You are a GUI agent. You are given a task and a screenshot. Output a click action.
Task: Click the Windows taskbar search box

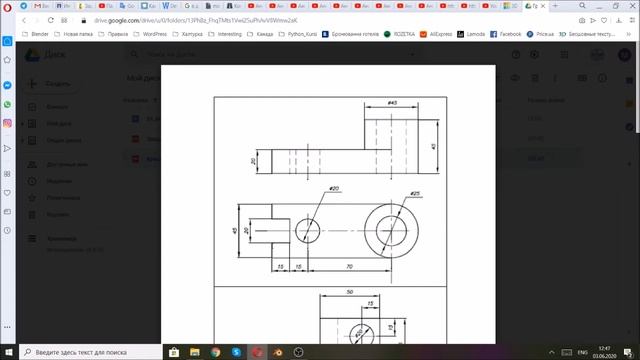point(90,352)
